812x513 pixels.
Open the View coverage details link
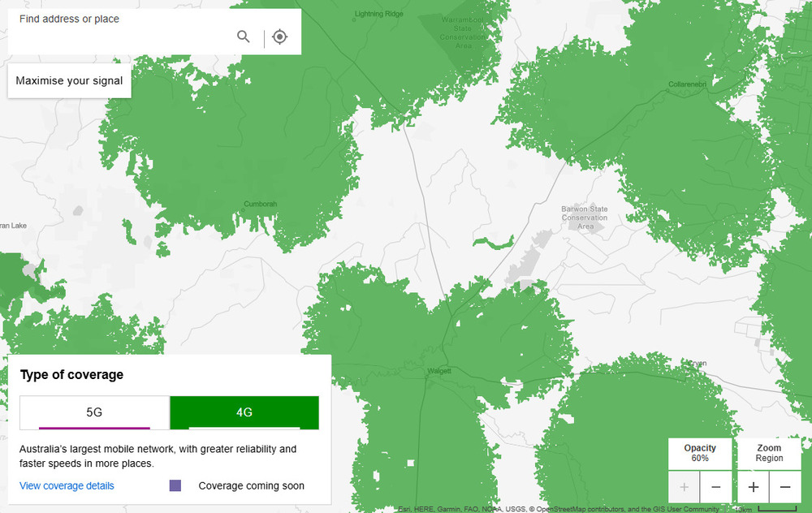click(x=67, y=485)
